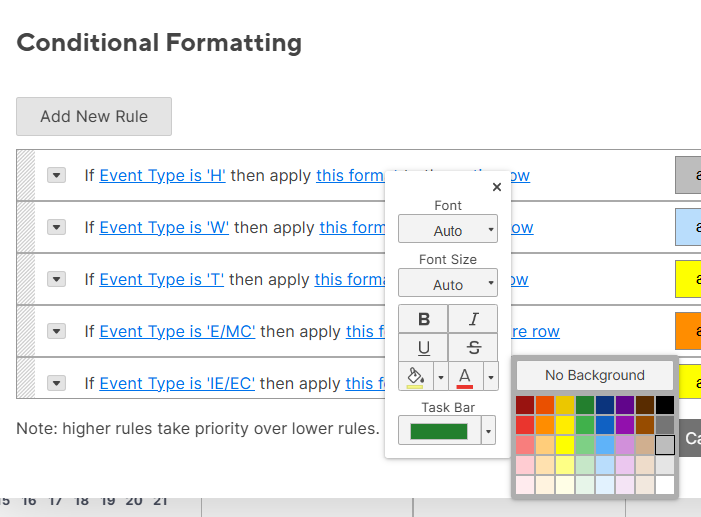Expand the Task Bar color dropdown arrow
Viewport: 701px width, 517px height.
[489, 431]
